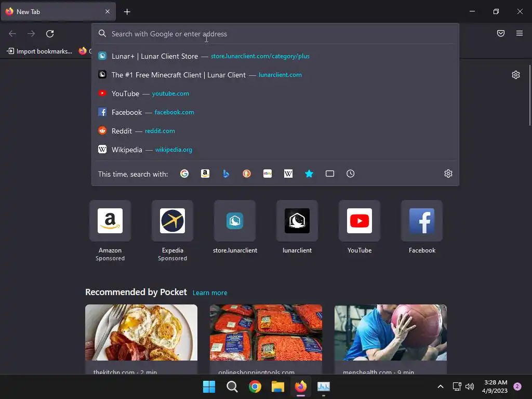Click Import bookmarks in the bookmarks toolbar

click(39, 51)
